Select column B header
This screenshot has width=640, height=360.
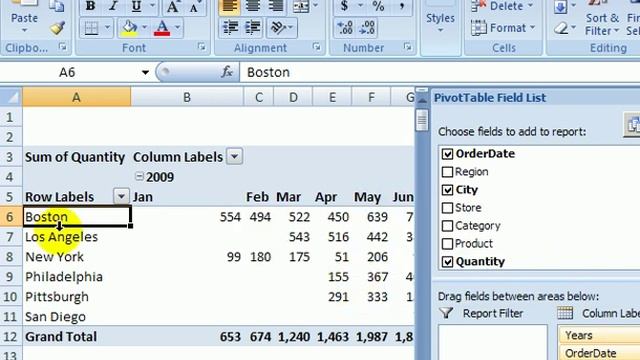(x=187, y=97)
